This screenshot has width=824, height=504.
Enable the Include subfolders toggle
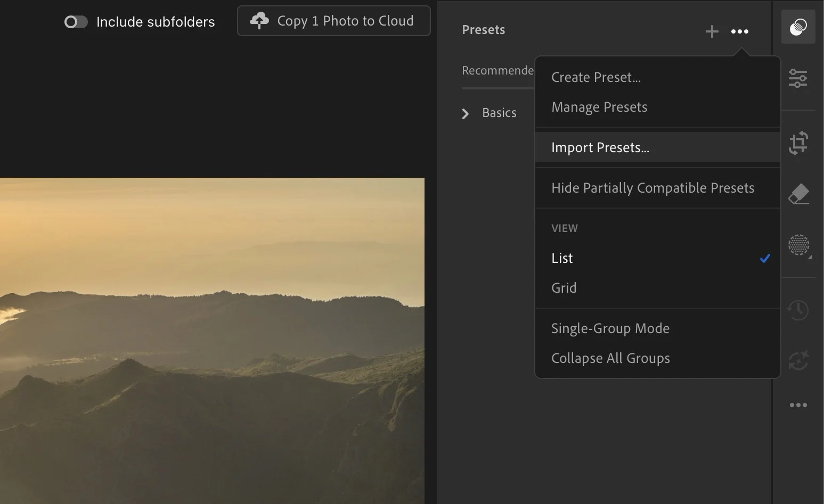coord(76,22)
